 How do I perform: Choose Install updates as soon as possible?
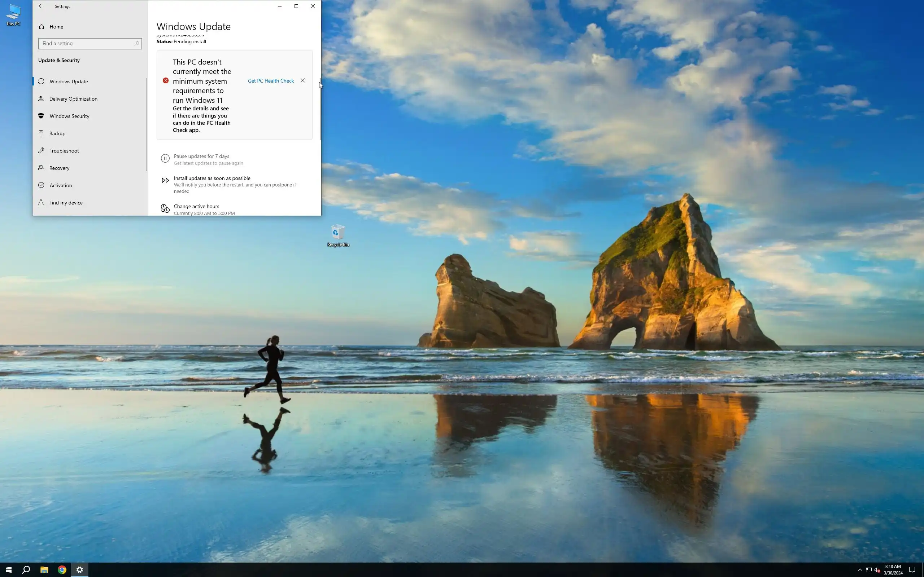[x=212, y=179]
